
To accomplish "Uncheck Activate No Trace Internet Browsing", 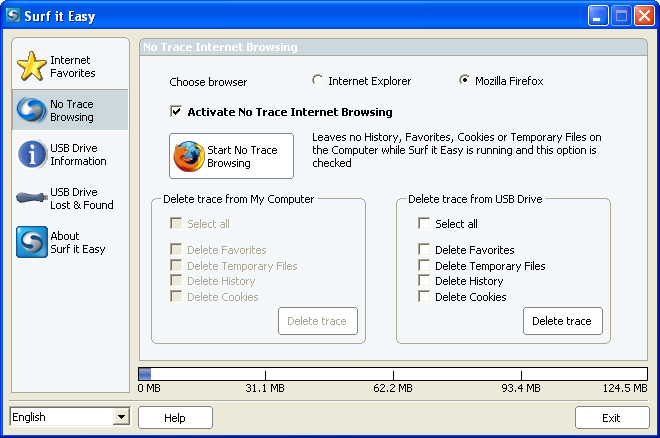I will click(176, 111).
